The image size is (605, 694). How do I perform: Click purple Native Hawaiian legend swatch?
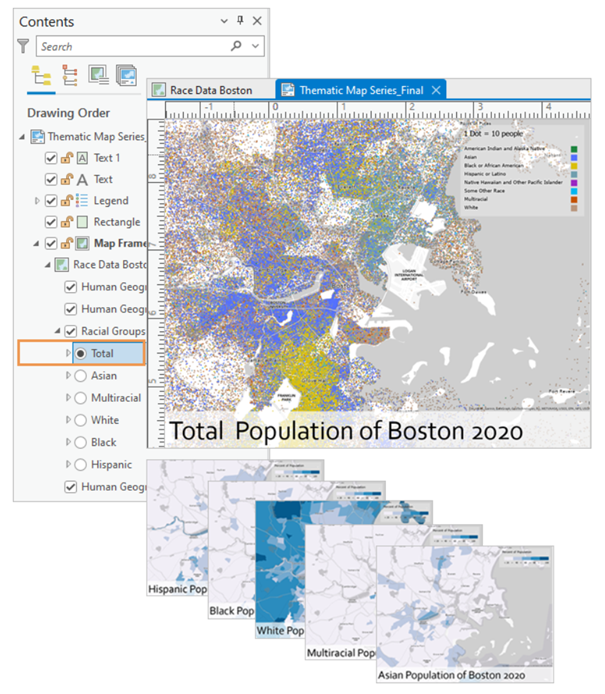pos(574,183)
